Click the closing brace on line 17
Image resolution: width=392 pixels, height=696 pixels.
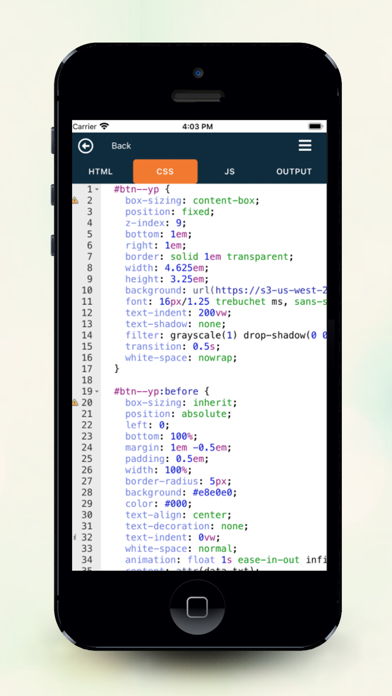pyautogui.click(x=117, y=369)
